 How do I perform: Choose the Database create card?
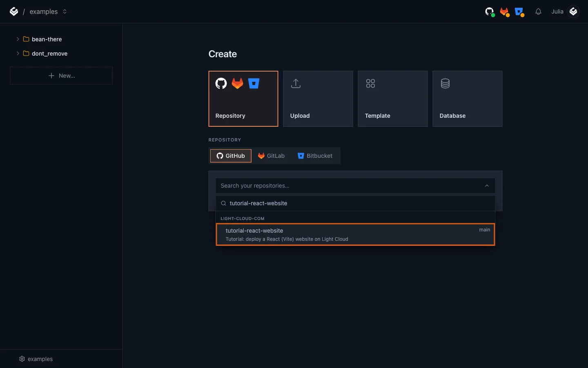[x=468, y=99]
